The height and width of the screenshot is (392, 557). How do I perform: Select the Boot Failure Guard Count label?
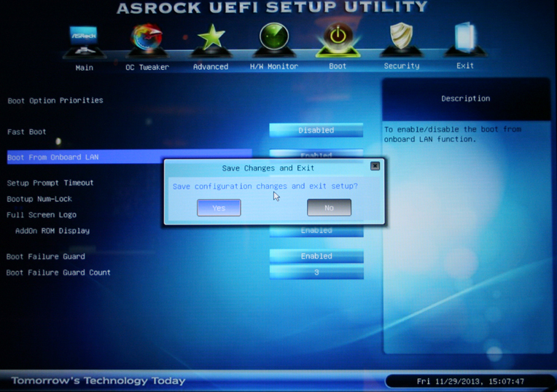58,273
